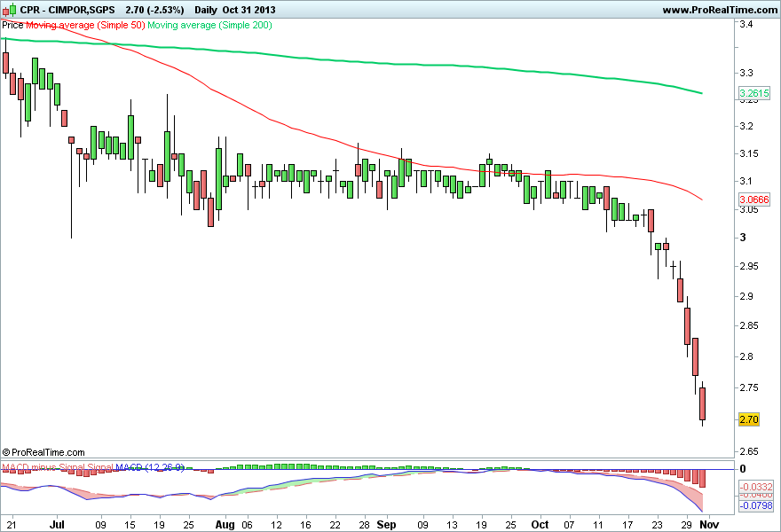781x532 pixels.
Task: Click the 2.65 price axis label
Action: [x=749, y=452]
